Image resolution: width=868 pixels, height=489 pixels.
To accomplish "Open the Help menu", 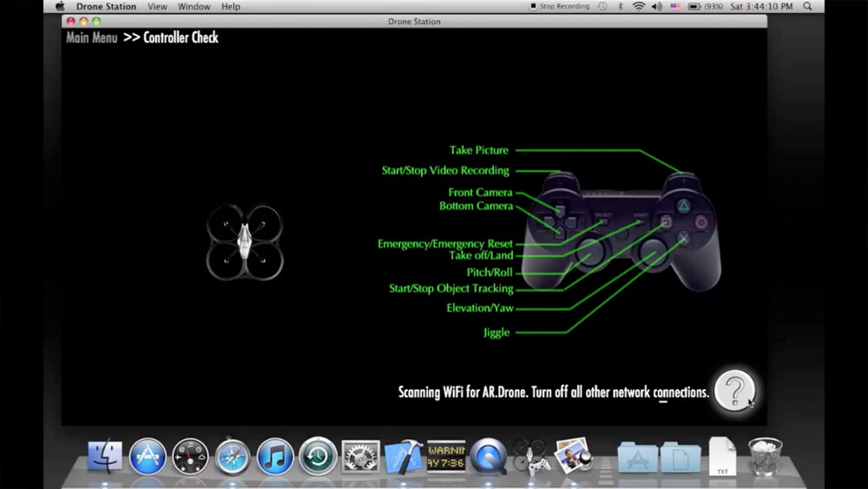I will [x=231, y=7].
